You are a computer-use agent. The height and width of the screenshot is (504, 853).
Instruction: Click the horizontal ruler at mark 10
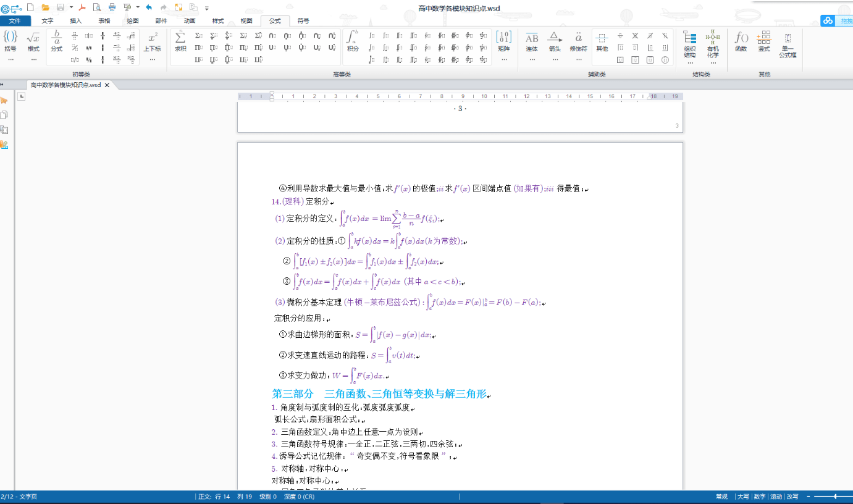(x=484, y=96)
